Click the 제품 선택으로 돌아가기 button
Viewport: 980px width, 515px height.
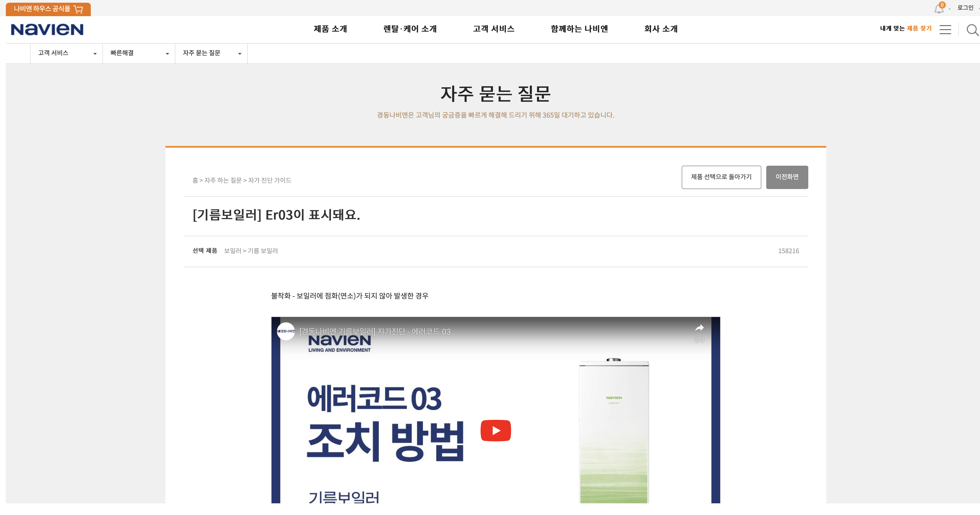pyautogui.click(x=721, y=177)
